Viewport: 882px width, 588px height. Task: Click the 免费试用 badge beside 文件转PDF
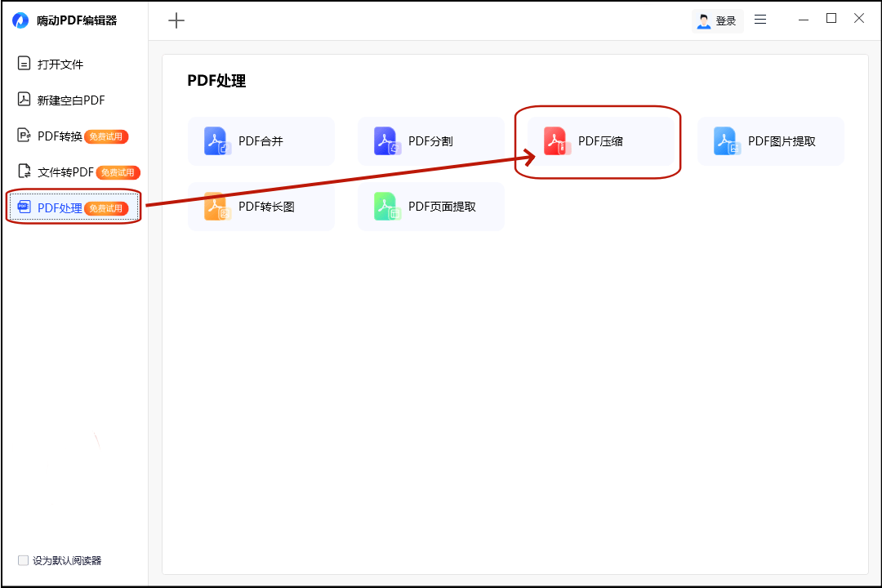[x=118, y=171]
